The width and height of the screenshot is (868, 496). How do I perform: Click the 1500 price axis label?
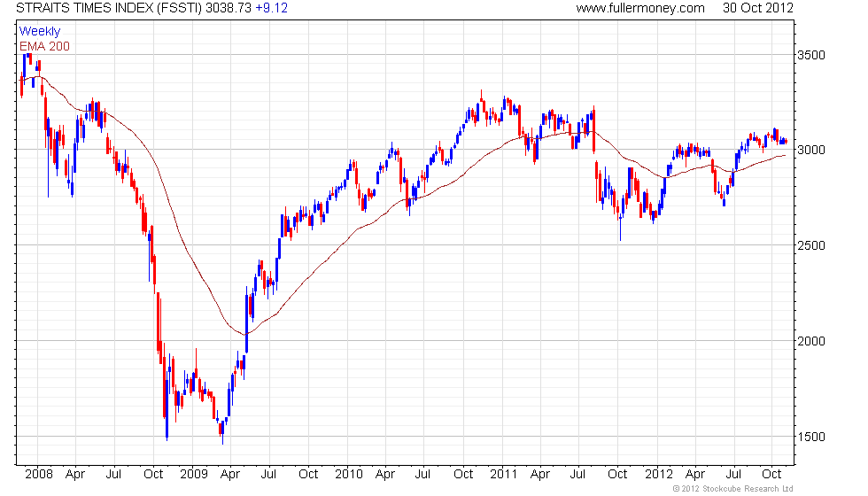811,437
